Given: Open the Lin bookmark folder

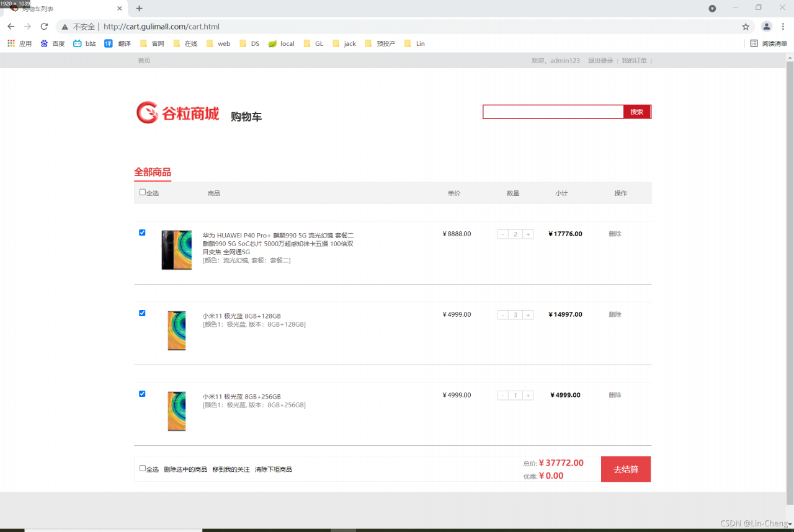Looking at the screenshot, I should click(x=414, y=43).
